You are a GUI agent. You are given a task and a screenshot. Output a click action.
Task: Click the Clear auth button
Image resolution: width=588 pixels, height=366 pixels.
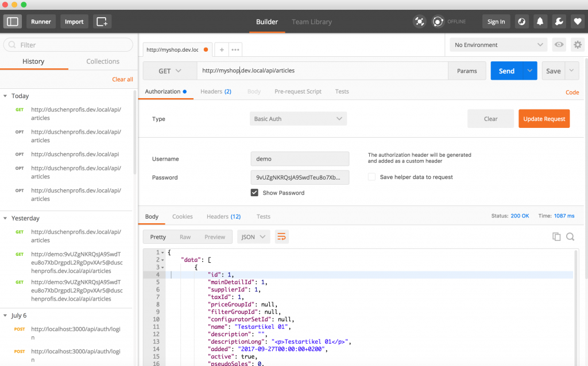[x=490, y=119]
